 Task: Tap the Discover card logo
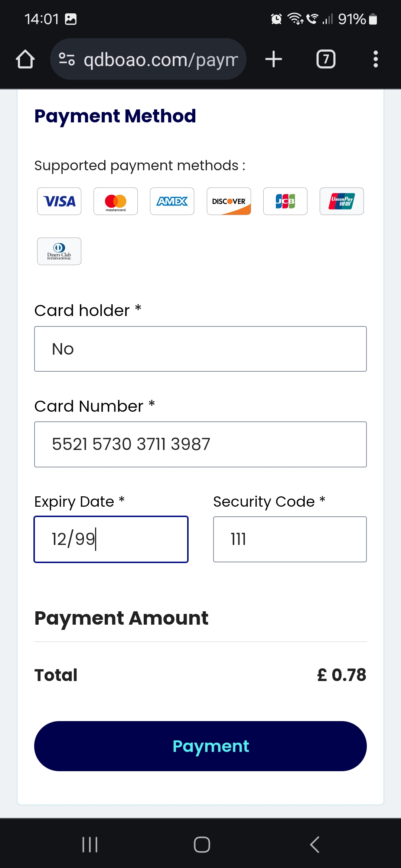coord(229,201)
